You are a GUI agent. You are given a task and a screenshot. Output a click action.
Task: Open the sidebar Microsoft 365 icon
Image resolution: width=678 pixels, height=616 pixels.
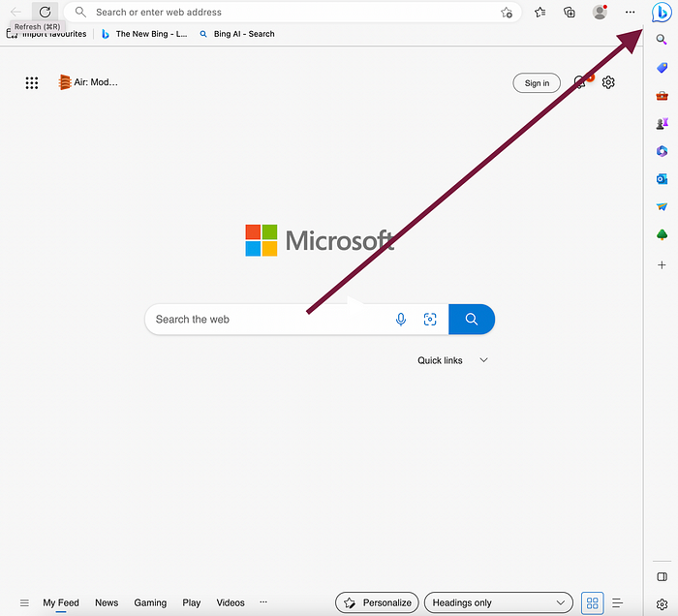[x=662, y=151]
